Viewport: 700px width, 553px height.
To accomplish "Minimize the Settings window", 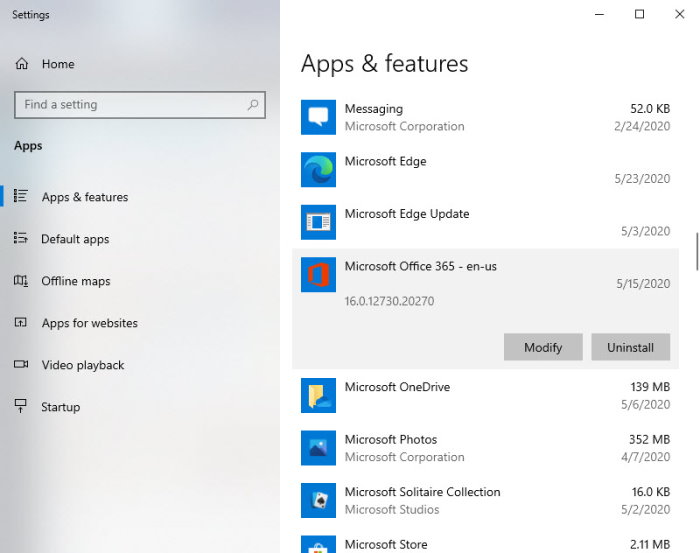I will 600,14.
